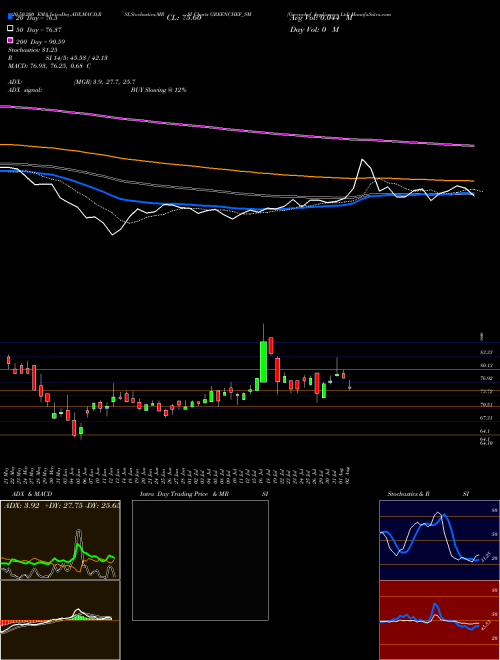Click the 'Stochastics: 31.23' reading
This screenshot has height=660, width=500.
[x=33, y=50]
